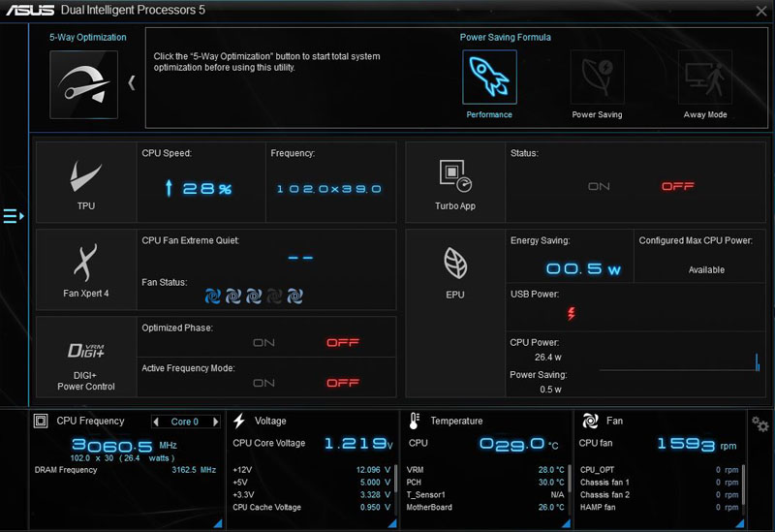
Task: Open the Turbo App panel
Action: 454,182
